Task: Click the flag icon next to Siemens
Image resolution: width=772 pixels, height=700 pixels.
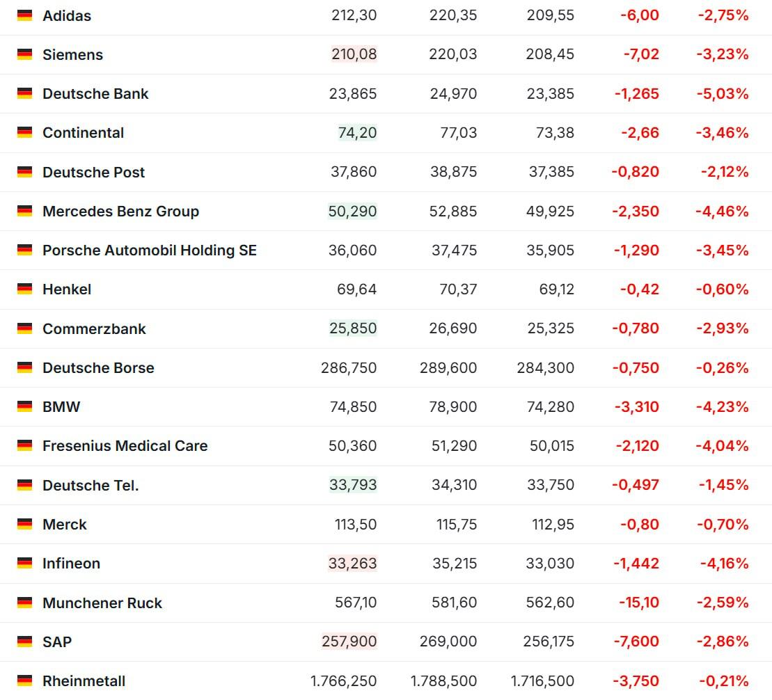Action: click(x=25, y=54)
